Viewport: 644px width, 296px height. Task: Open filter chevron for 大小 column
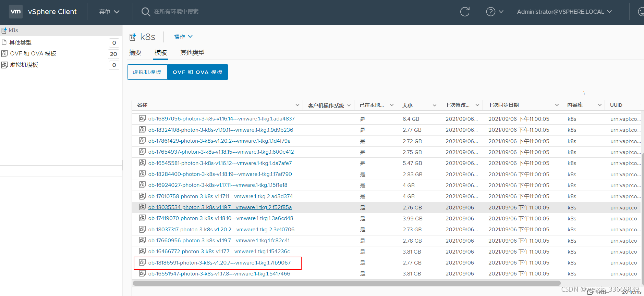435,105
